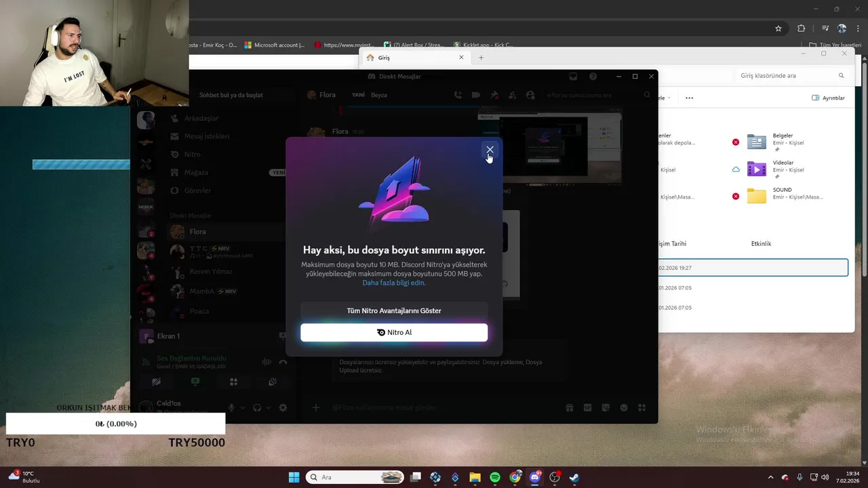
Task: Open the sticker picker
Action: click(606, 407)
